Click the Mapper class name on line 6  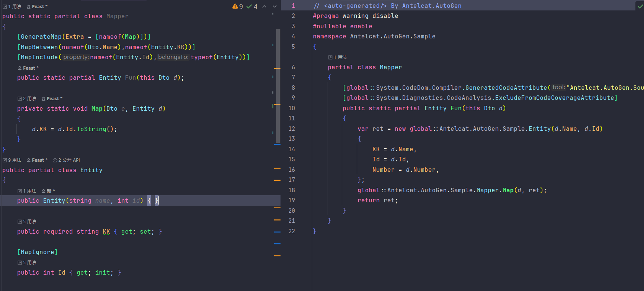coord(391,67)
